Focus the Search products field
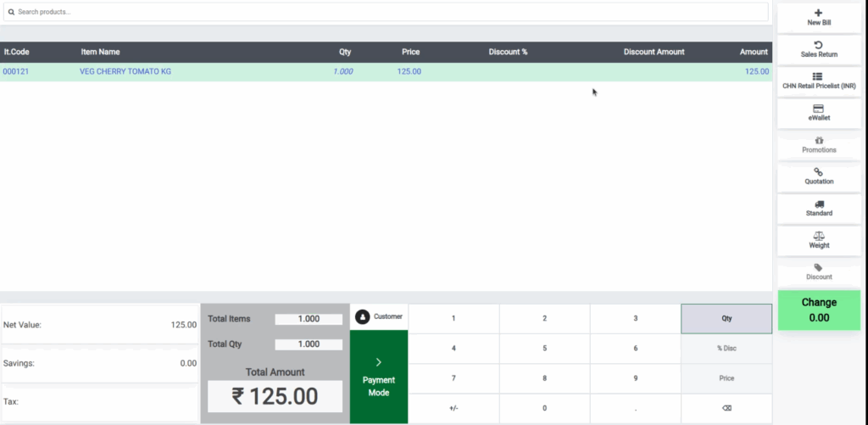This screenshot has height=425, width=868. [386, 12]
